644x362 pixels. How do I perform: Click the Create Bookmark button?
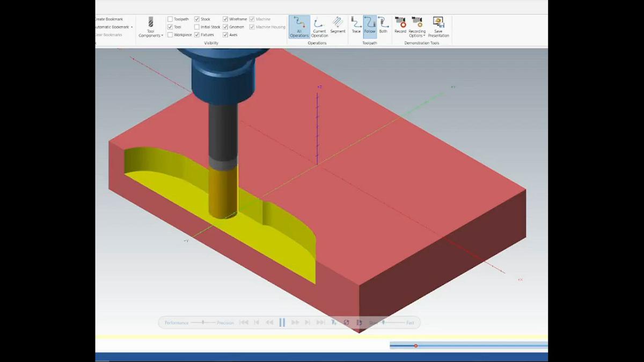108,19
